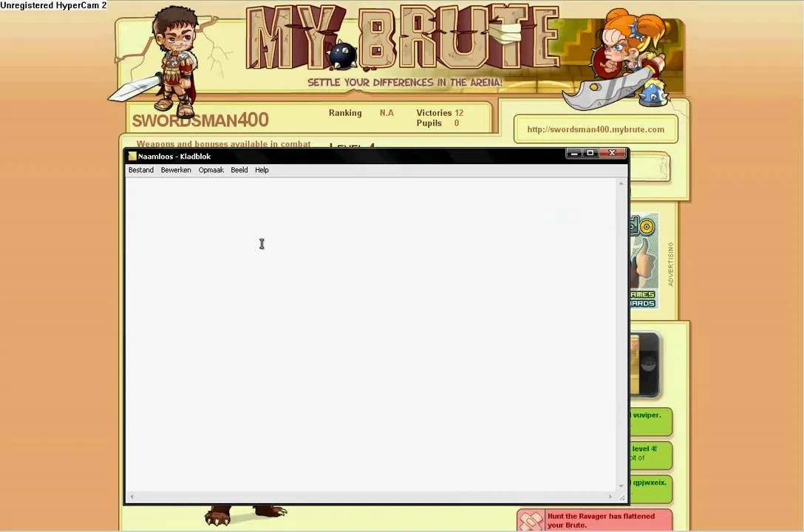Open the vuviper fight log entry
Screen dimensions: 804x532
click(x=651, y=421)
